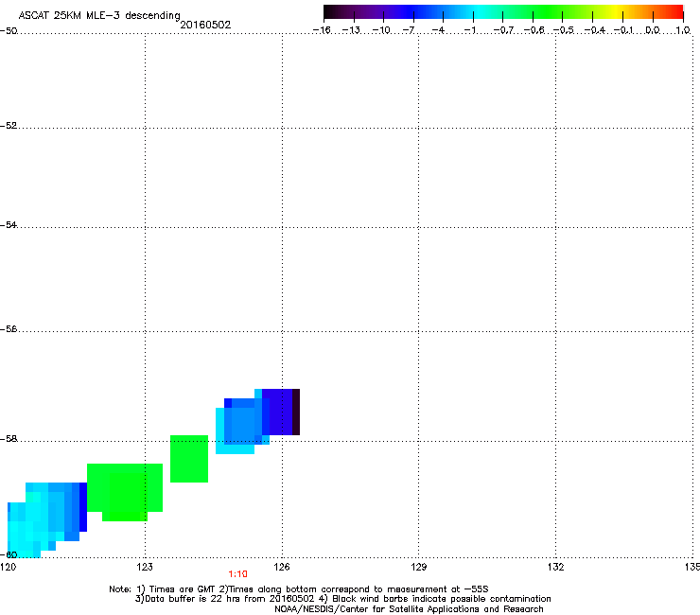Click the colorbar label -0.7

(503, 30)
